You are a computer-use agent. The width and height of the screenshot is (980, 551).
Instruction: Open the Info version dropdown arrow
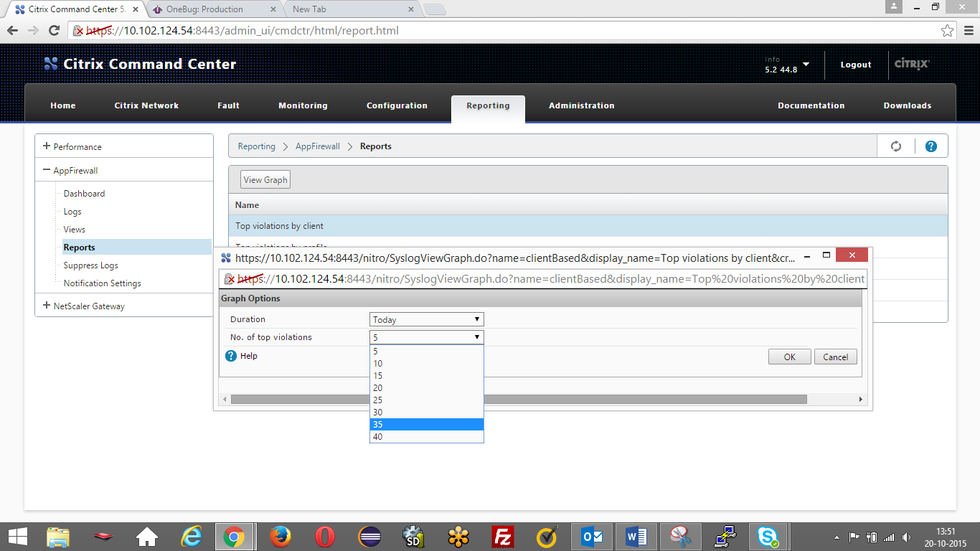pos(806,65)
